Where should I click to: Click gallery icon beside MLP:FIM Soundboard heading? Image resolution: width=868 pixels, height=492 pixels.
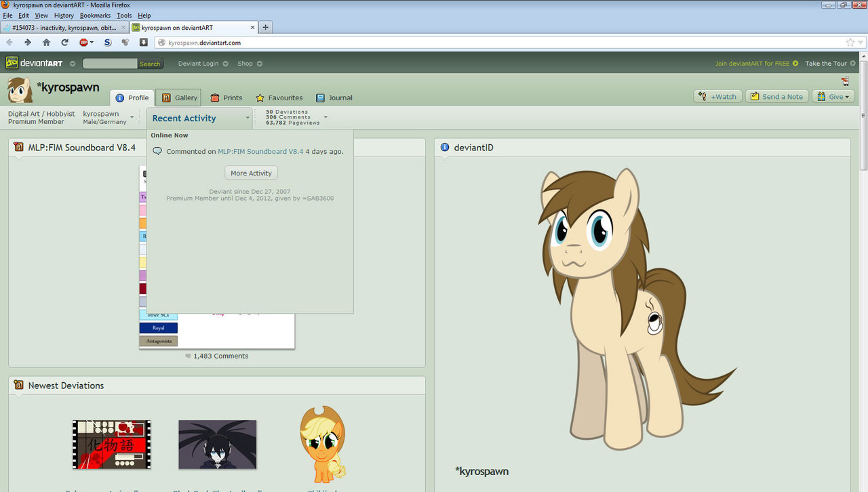click(18, 147)
